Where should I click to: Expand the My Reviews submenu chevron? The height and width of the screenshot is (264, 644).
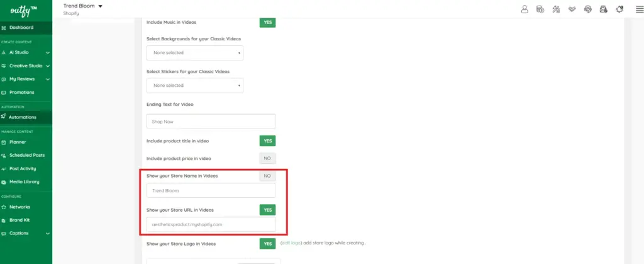pos(48,79)
